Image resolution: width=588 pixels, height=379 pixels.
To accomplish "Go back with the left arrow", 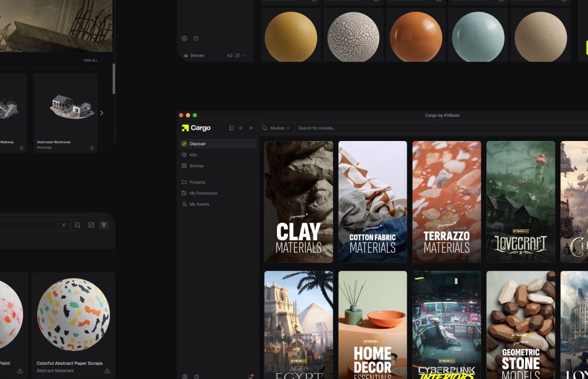I will coord(241,128).
